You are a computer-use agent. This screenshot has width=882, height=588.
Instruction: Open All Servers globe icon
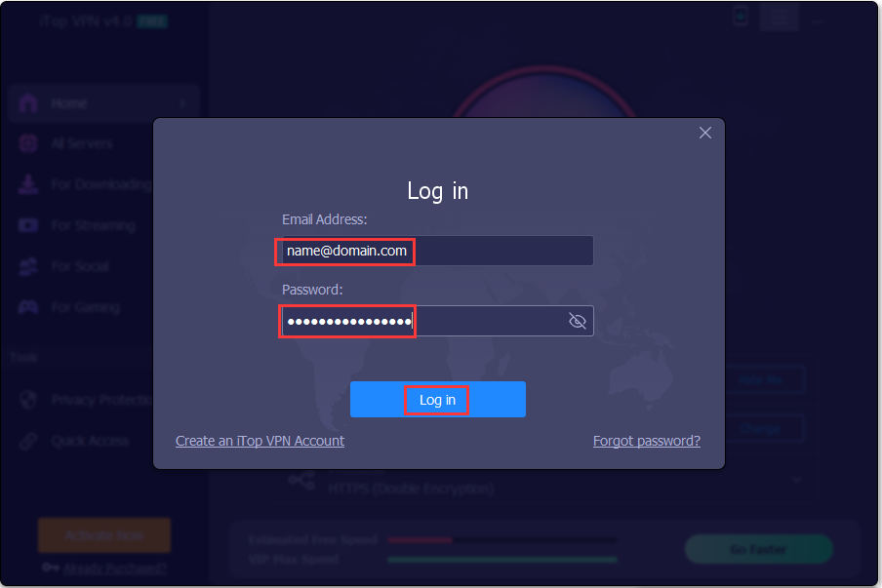click(x=28, y=143)
